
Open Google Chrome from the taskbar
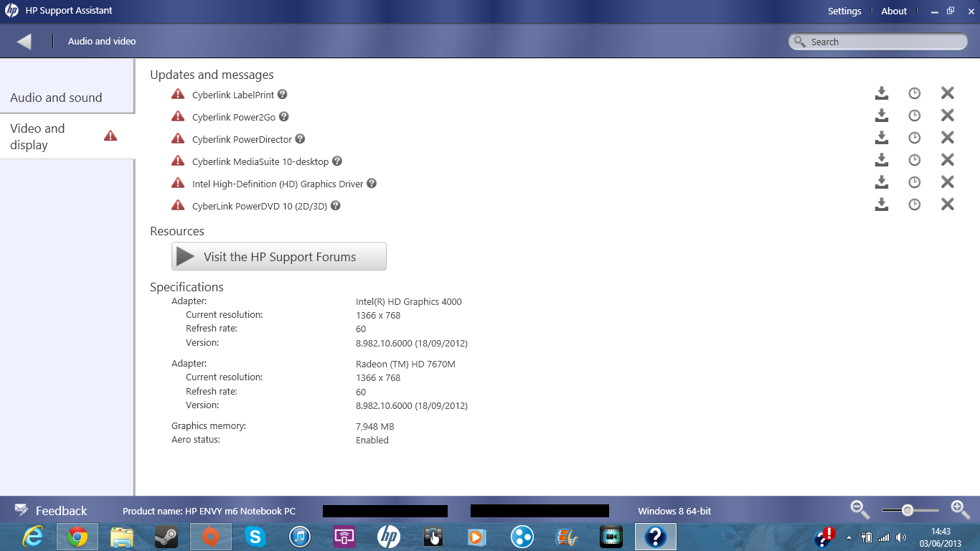[x=77, y=537]
